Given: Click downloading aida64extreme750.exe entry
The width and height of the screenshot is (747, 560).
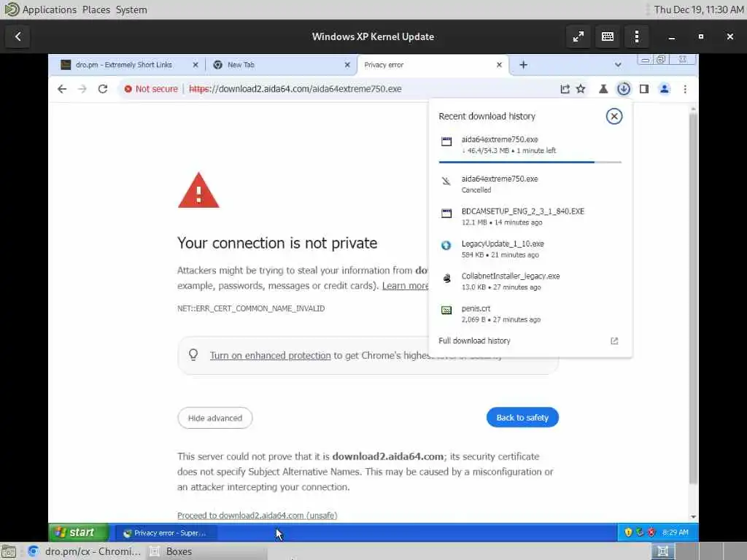Looking at the screenshot, I should [x=530, y=145].
